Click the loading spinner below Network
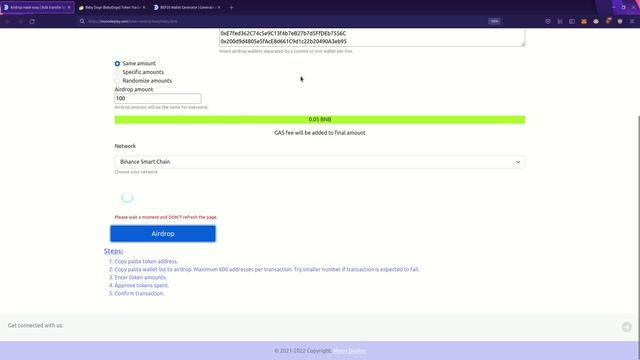This screenshot has width=640, height=360. pyautogui.click(x=127, y=198)
